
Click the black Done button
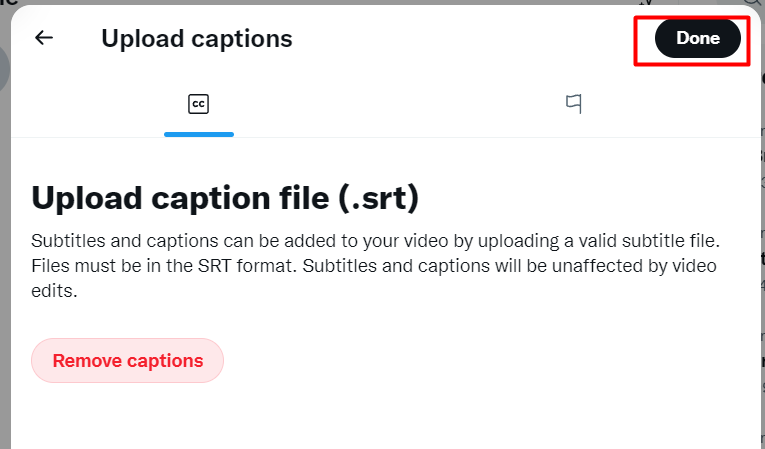tap(698, 38)
